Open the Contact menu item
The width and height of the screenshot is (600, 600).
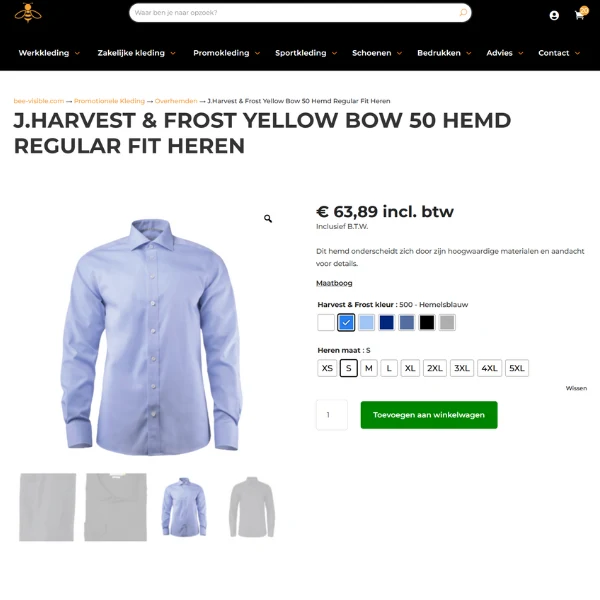click(553, 53)
